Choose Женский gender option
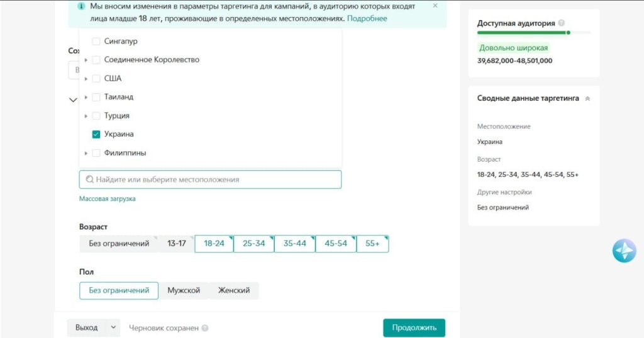Viewport: 644px width, 338px height. [x=234, y=290]
